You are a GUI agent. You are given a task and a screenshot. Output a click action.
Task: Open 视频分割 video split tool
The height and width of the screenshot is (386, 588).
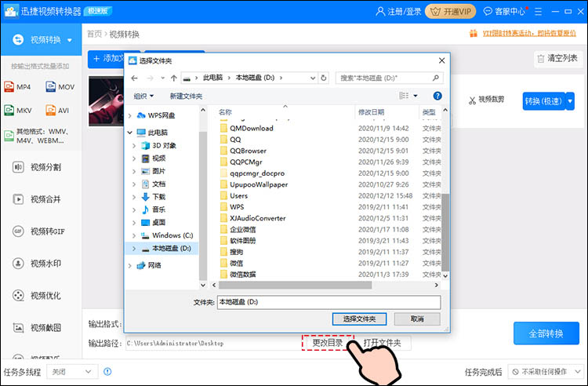pyautogui.click(x=37, y=167)
